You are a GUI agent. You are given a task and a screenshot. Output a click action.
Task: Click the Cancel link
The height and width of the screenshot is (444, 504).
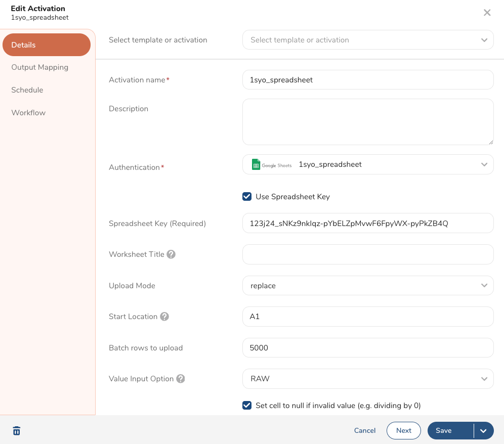[x=365, y=431]
